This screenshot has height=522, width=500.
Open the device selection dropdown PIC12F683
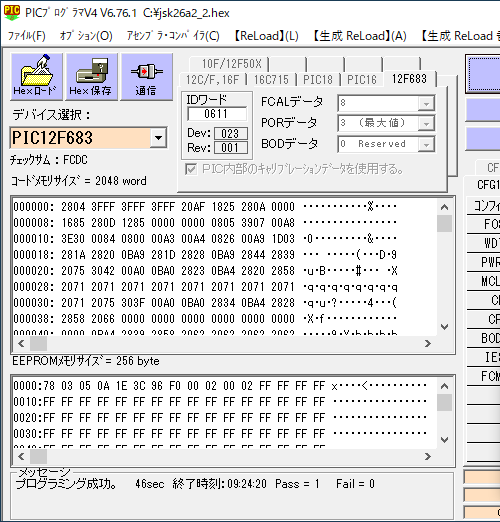pos(158,138)
